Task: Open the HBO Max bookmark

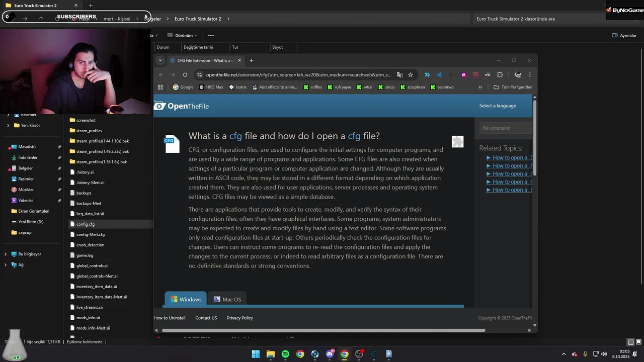Action: click(x=211, y=87)
